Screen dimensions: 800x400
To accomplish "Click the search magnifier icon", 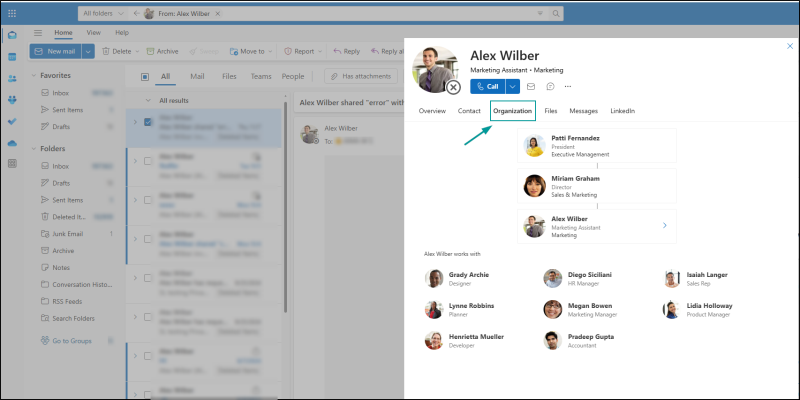I will tap(556, 14).
